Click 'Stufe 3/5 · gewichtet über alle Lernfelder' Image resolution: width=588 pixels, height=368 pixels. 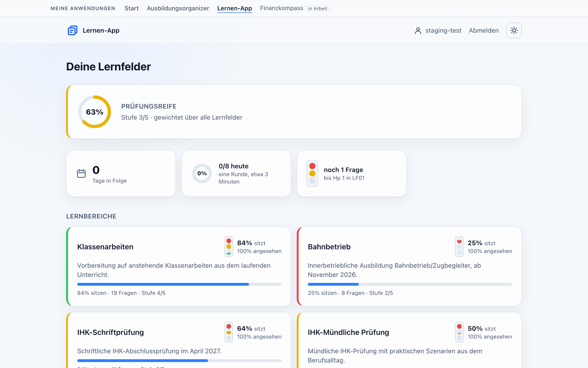[182, 117]
